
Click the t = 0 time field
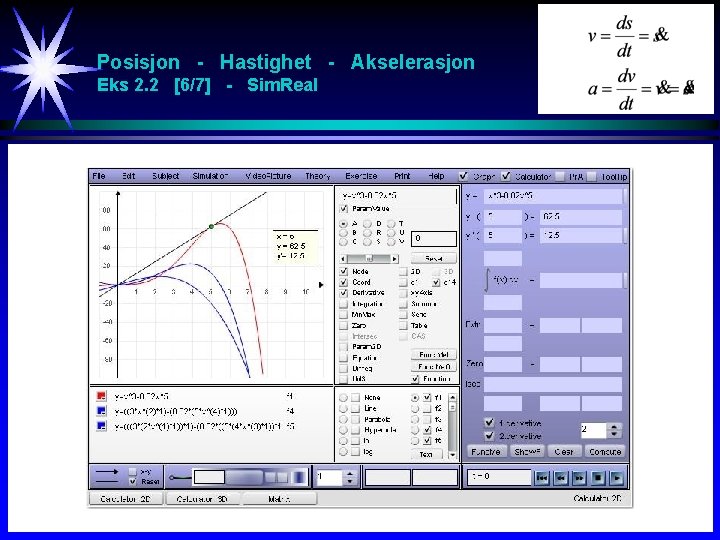(x=499, y=477)
